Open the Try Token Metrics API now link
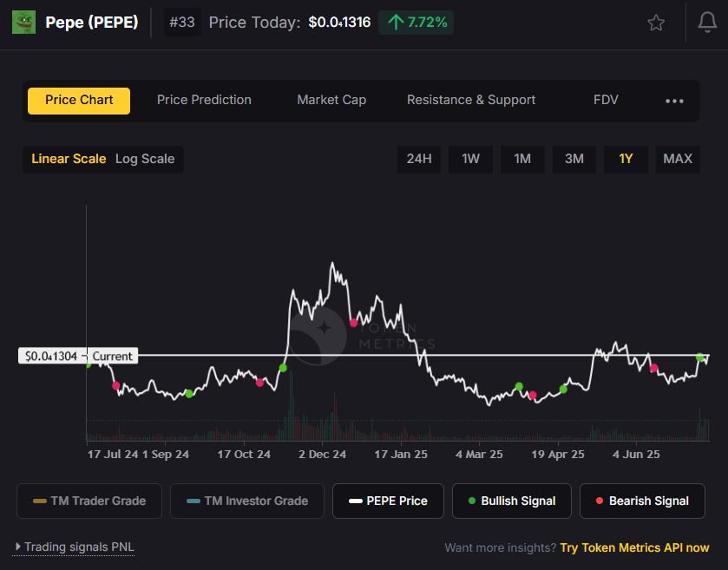Image resolution: width=728 pixels, height=570 pixels. (634, 547)
